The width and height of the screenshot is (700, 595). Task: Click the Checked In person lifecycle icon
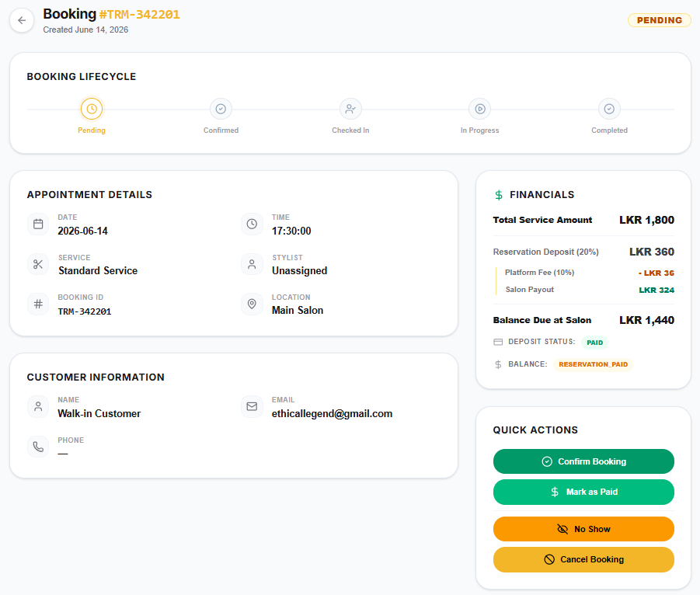click(x=350, y=109)
